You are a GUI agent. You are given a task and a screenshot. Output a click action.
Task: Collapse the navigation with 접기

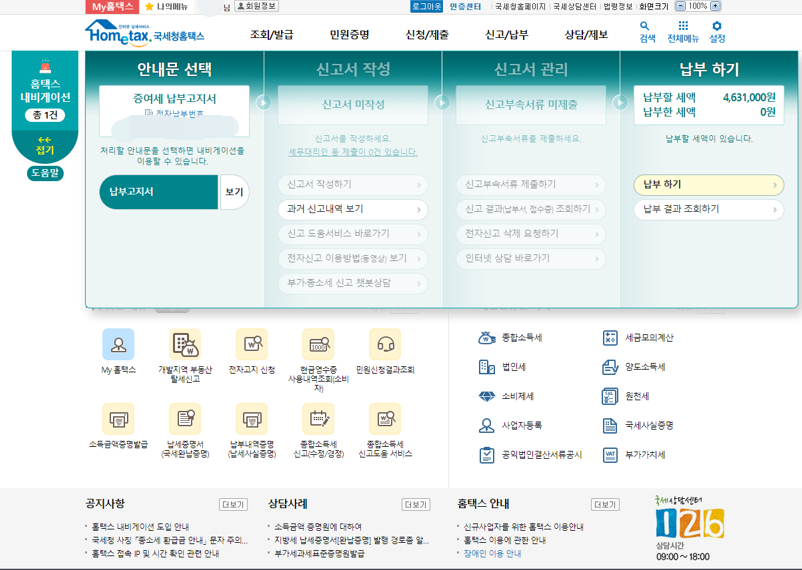(x=44, y=145)
